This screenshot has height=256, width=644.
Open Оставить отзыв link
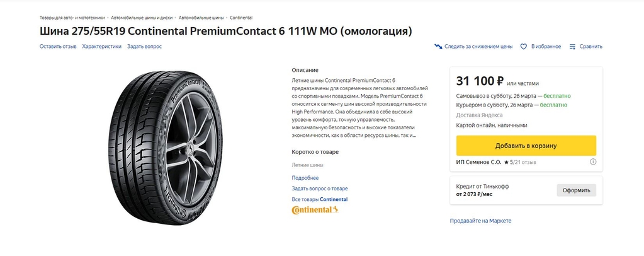[58, 47]
